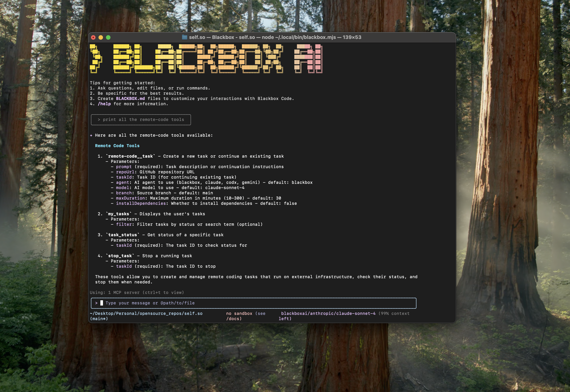Click the 'print all the remote-code tools' prompt box
The height and width of the screenshot is (392, 570).
click(141, 120)
